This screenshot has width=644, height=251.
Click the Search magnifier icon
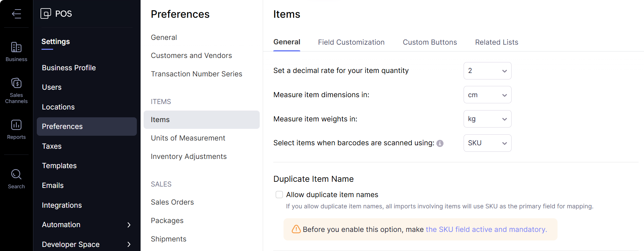point(16,175)
